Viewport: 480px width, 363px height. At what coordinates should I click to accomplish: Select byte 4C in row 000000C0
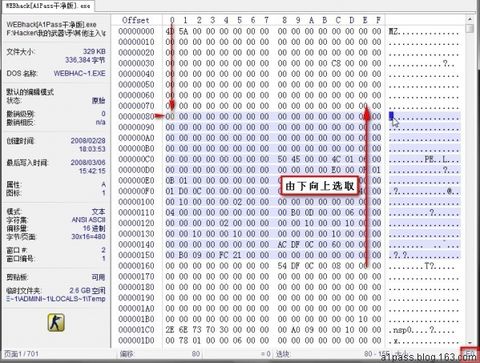pos(336,159)
